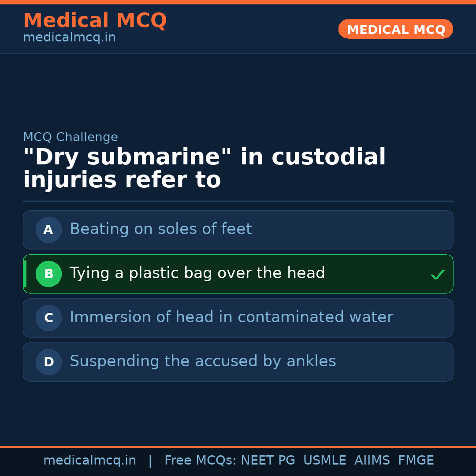Select the green B option circle
This screenshot has height=476, width=476.
pos(48,274)
